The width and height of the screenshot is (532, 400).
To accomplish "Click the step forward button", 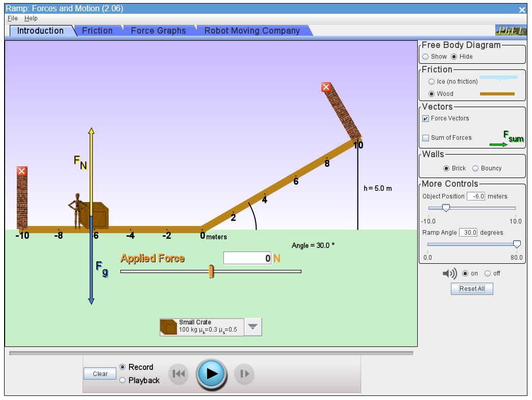I will [244, 374].
